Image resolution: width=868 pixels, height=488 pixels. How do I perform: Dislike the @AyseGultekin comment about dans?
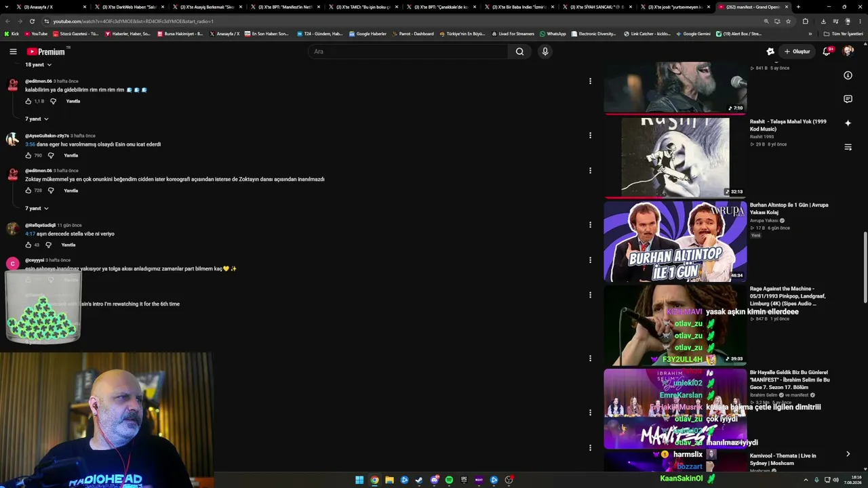pos(51,155)
